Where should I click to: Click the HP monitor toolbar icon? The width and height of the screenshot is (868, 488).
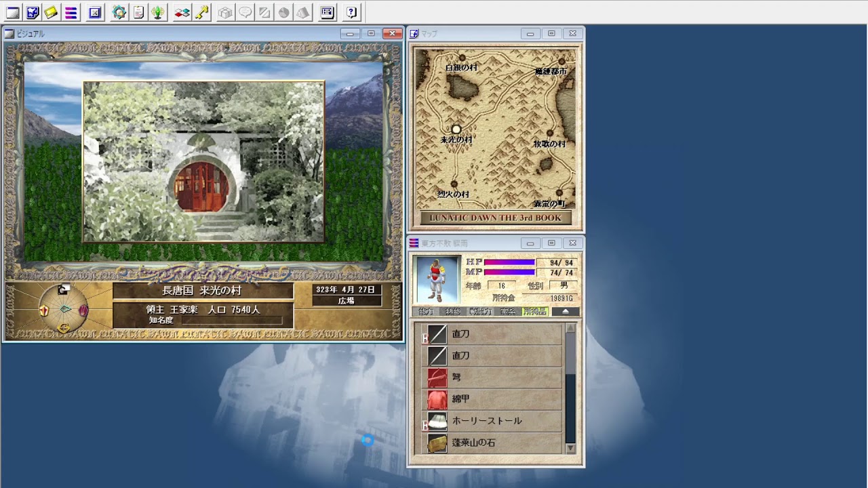tap(328, 12)
